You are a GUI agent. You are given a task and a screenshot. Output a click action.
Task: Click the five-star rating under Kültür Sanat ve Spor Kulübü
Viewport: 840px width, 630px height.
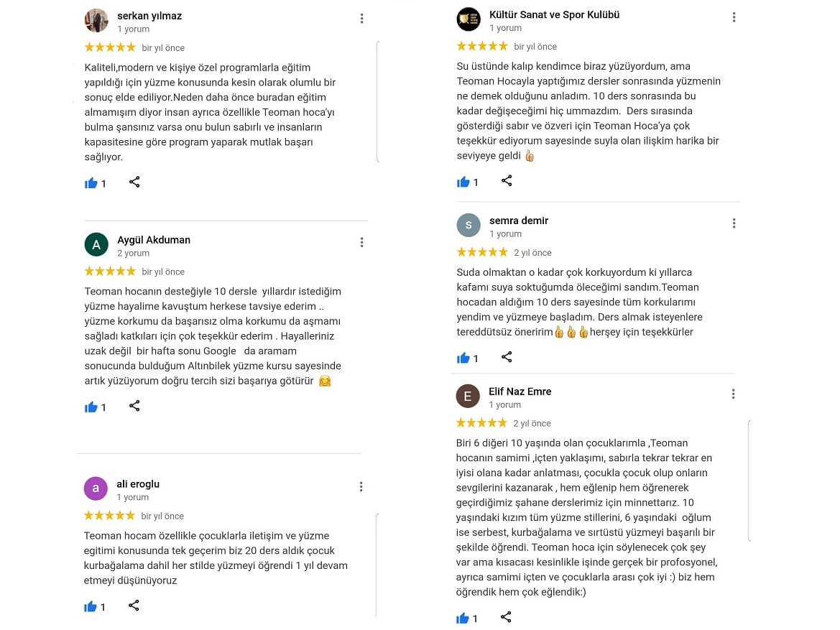482,45
